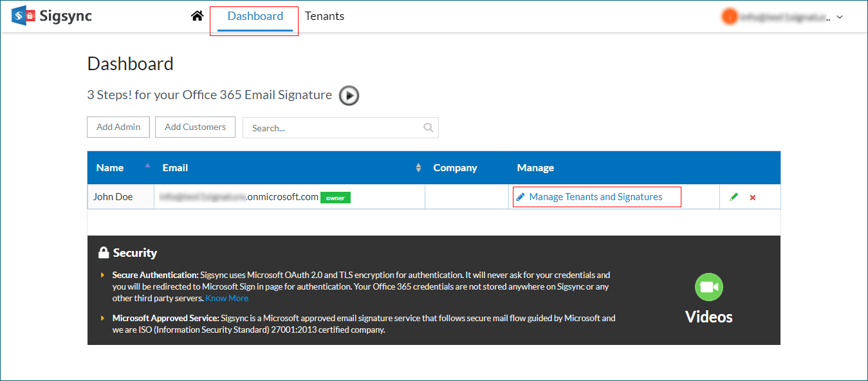Screen dimensions: 868x381
Task: Click the green owner badge
Action: pyautogui.click(x=335, y=198)
